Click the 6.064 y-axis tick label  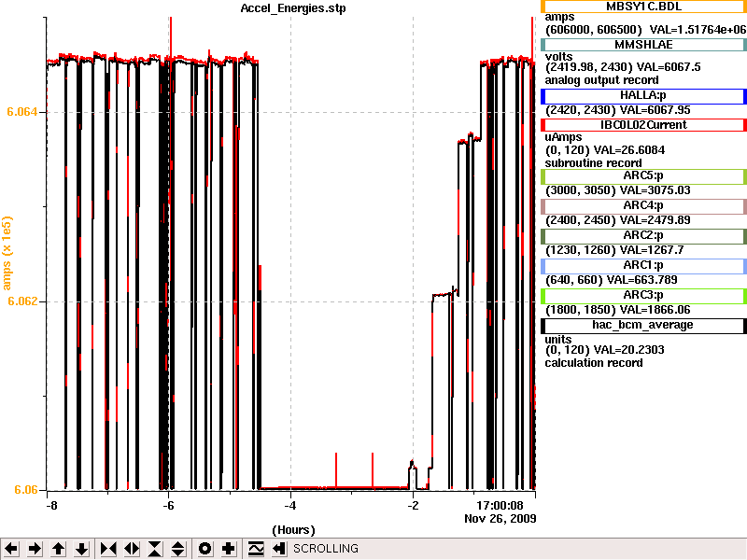(x=21, y=112)
